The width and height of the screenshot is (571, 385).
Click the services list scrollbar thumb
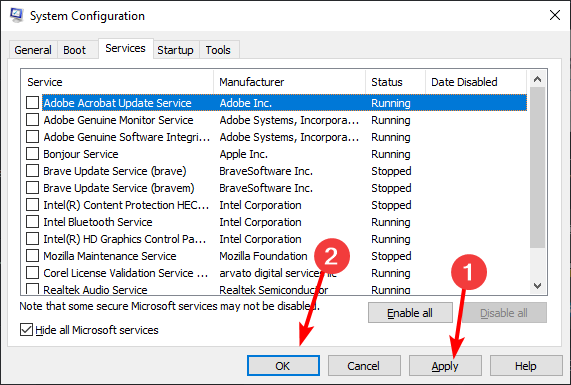[x=537, y=168]
